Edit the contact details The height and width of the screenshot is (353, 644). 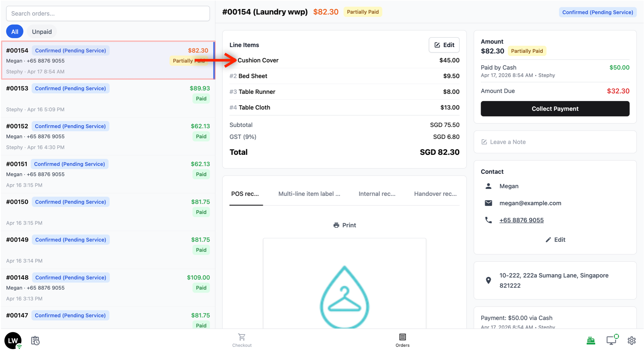click(555, 240)
